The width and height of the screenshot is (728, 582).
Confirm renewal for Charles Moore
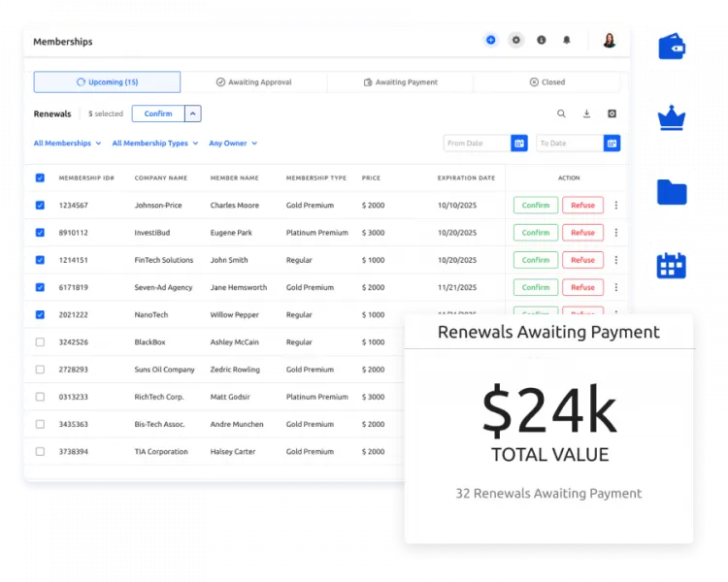click(x=535, y=205)
